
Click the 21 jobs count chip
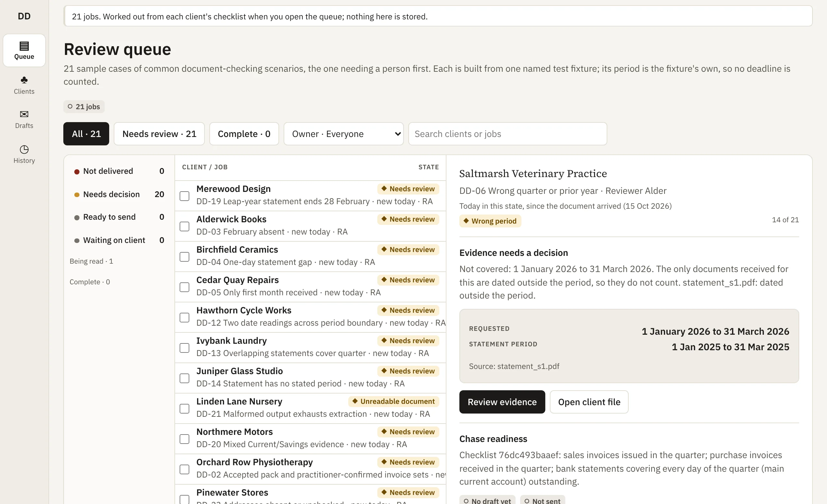click(x=84, y=107)
